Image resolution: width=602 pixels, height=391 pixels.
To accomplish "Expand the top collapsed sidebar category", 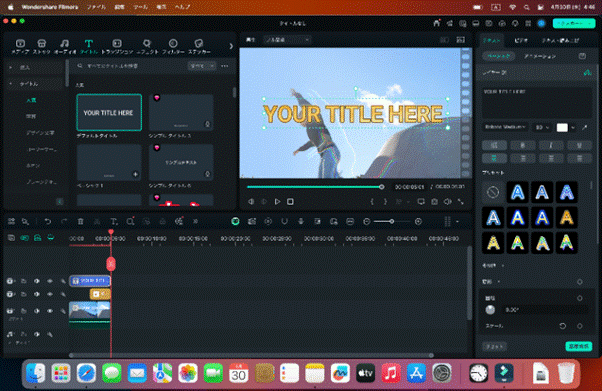I will tap(10, 67).
